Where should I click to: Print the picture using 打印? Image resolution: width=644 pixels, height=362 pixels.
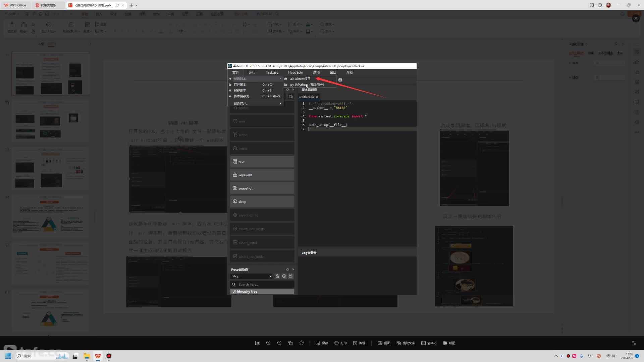(x=340, y=343)
